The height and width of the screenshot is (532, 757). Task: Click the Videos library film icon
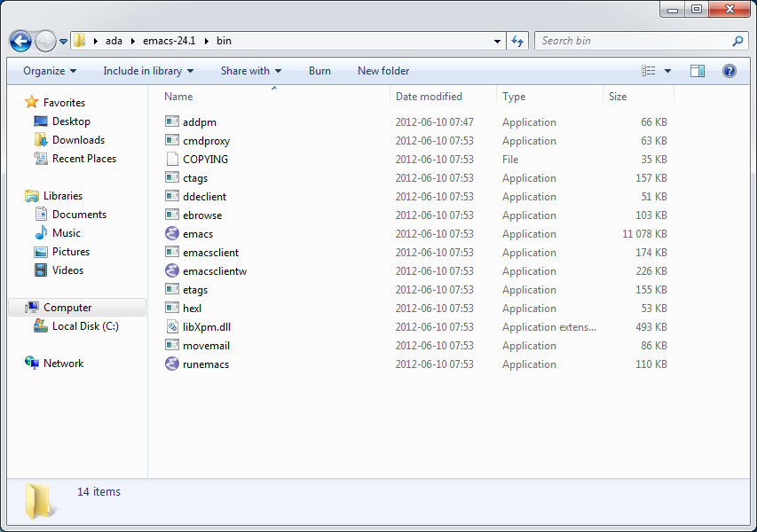point(41,270)
